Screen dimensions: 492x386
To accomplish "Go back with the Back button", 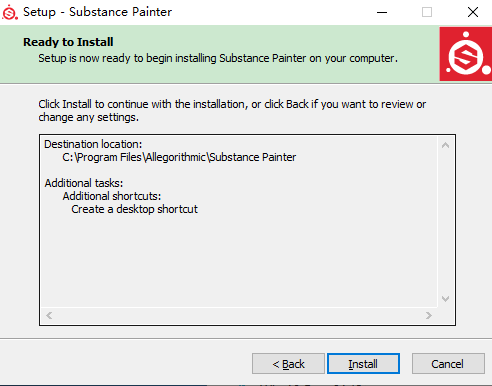I will 288,363.
